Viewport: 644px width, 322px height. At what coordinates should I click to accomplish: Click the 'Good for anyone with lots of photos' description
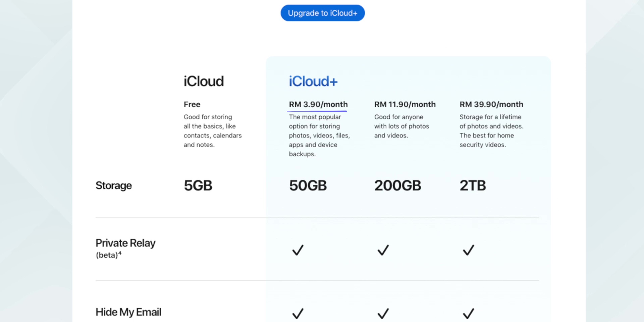click(401, 126)
